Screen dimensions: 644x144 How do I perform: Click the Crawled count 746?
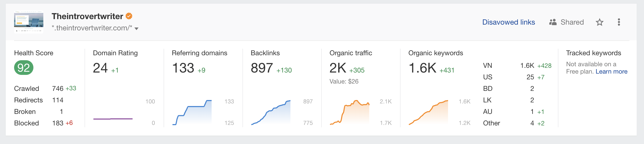point(58,88)
